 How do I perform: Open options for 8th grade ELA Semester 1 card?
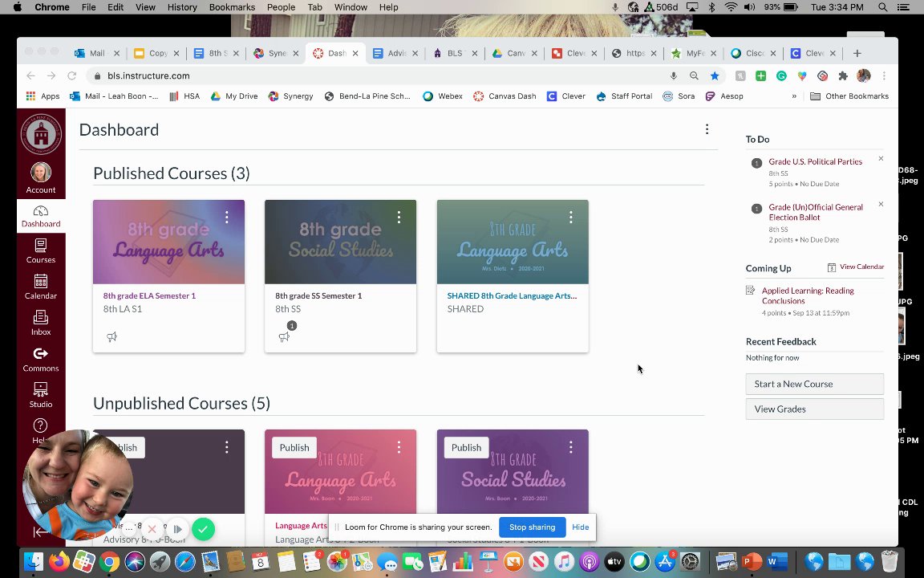click(227, 217)
